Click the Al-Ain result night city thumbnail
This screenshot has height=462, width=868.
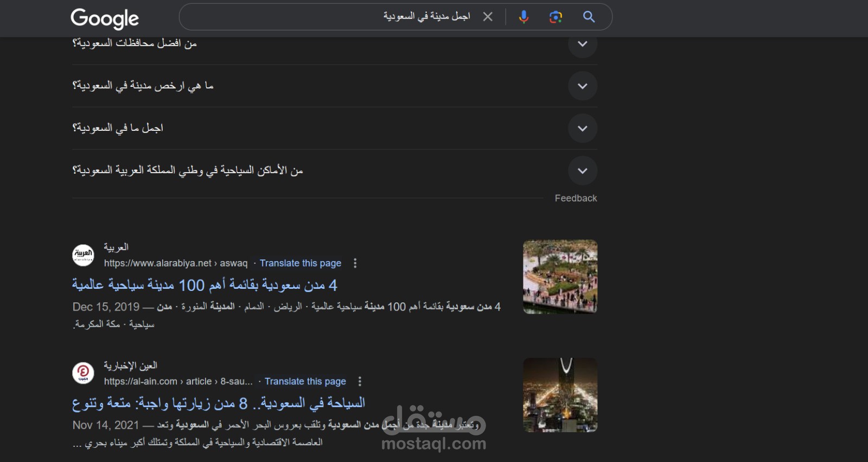pyautogui.click(x=560, y=395)
